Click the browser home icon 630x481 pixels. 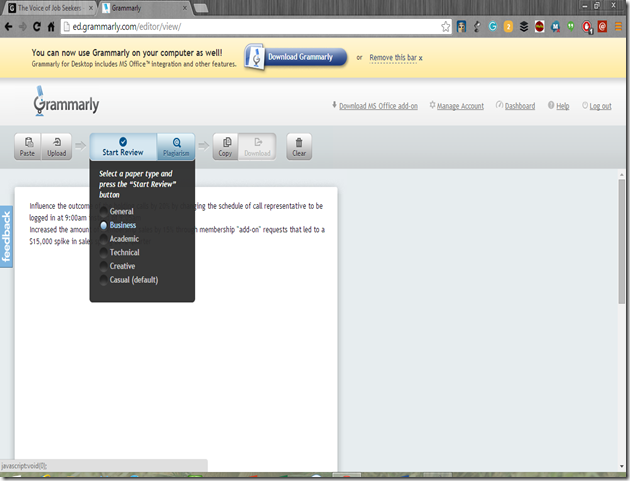pos(51,27)
